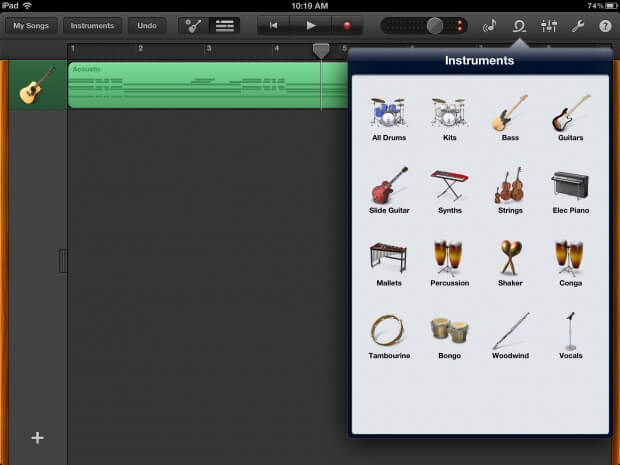
Task: Switch to instrument view guitar button
Action: click(193, 26)
